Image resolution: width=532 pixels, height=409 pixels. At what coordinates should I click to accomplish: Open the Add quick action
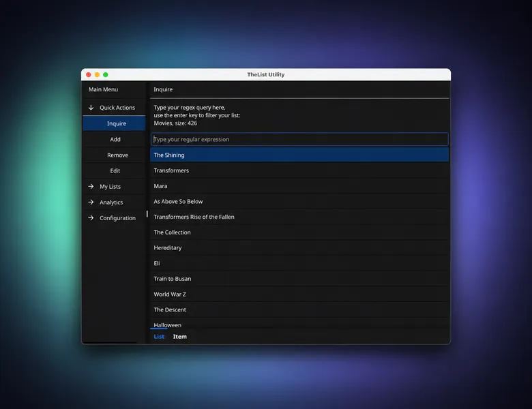(x=114, y=139)
